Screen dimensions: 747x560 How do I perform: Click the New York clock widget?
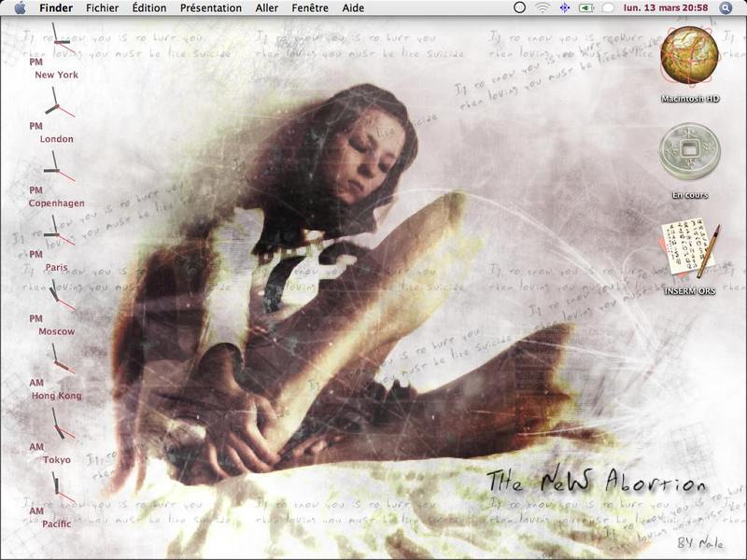coord(56,51)
